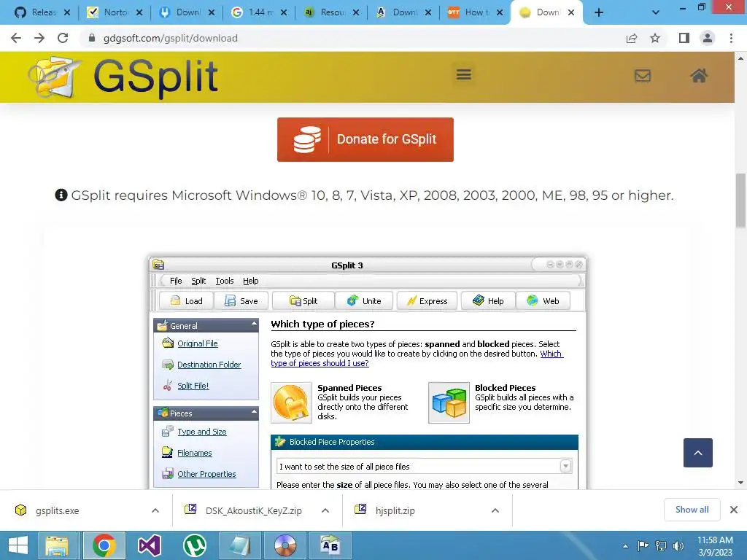Click the volume speaker tray icon

[x=678, y=545]
